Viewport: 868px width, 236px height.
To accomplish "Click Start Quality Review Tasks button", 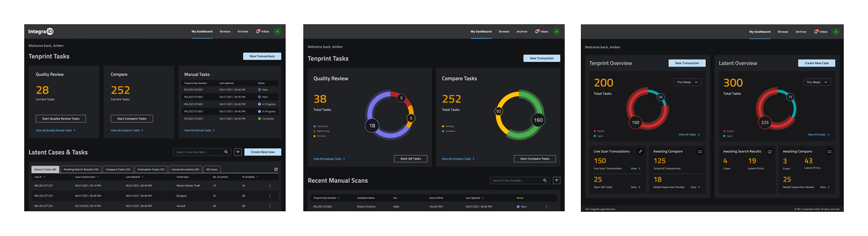I will [x=61, y=119].
